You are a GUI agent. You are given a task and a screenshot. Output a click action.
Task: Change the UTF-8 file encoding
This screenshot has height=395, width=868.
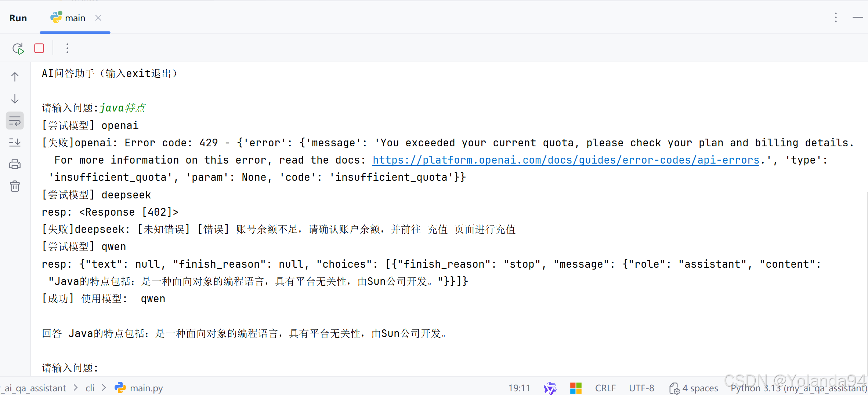641,388
